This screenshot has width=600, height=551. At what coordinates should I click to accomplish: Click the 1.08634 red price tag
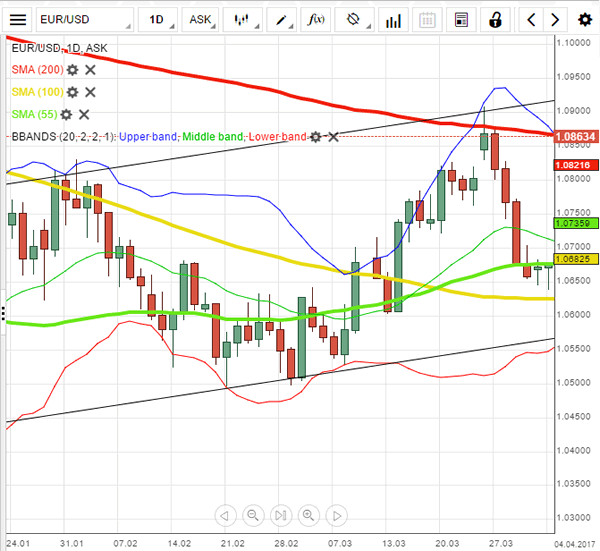click(x=576, y=137)
